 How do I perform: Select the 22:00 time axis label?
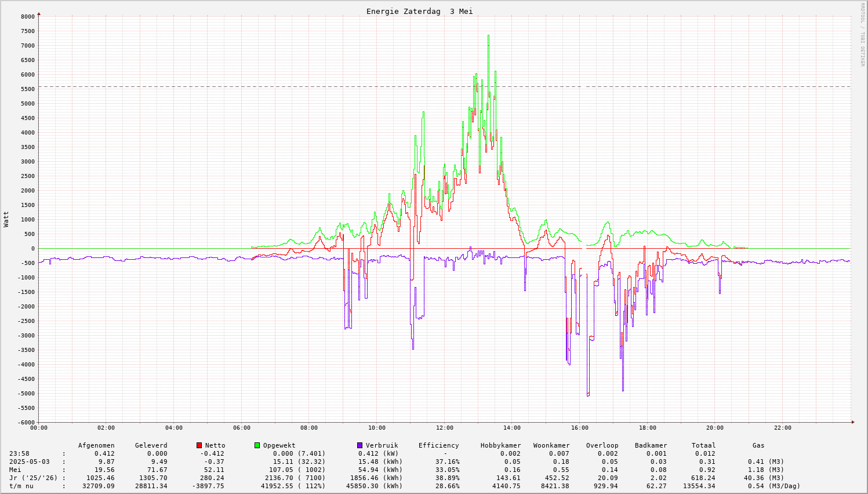coord(782,428)
